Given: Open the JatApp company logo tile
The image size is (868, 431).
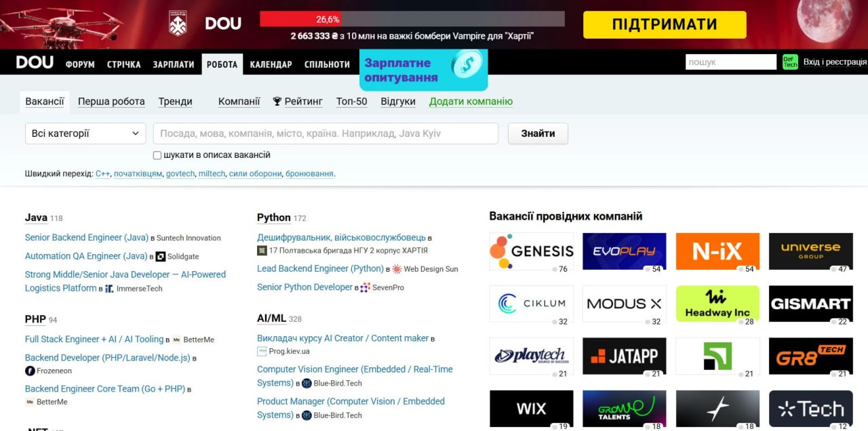Looking at the screenshot, I should [625, 356].
